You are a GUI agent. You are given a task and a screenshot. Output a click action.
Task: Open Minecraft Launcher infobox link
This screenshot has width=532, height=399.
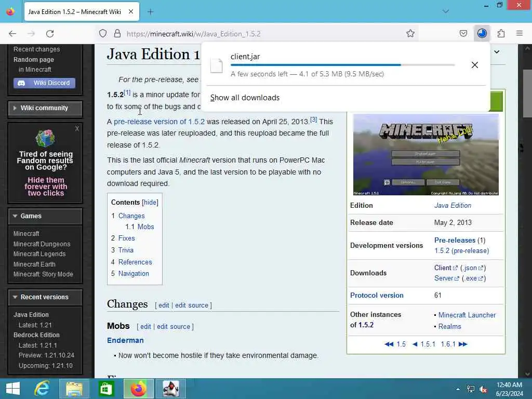click(467, 315)
